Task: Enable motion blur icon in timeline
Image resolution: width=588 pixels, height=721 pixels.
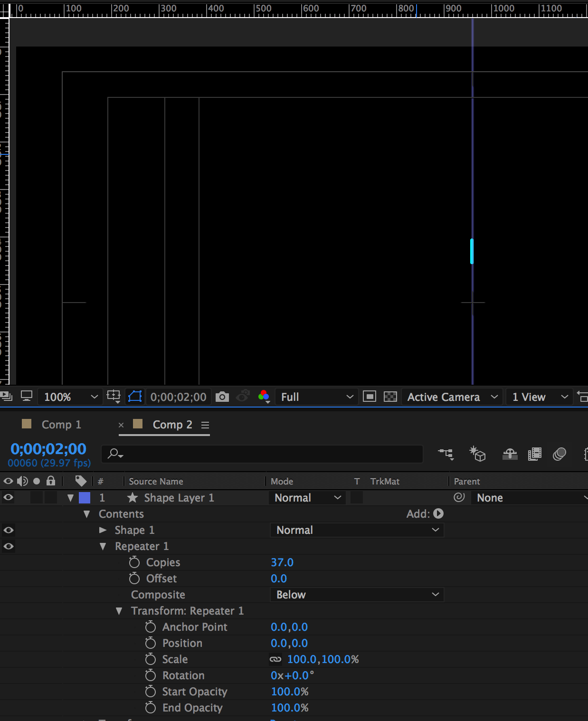Action: pyautogui.click(x=560, y=455)
